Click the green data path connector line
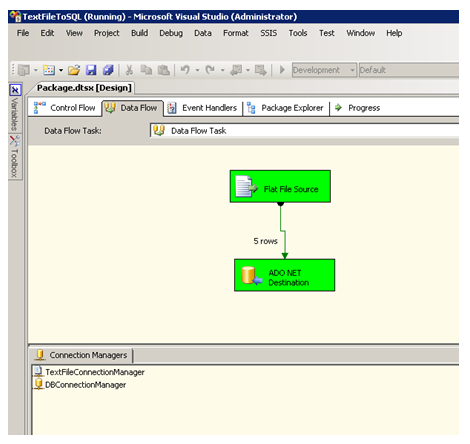Image resolution: width=470 pixels, height=444 pixels. 284,230
